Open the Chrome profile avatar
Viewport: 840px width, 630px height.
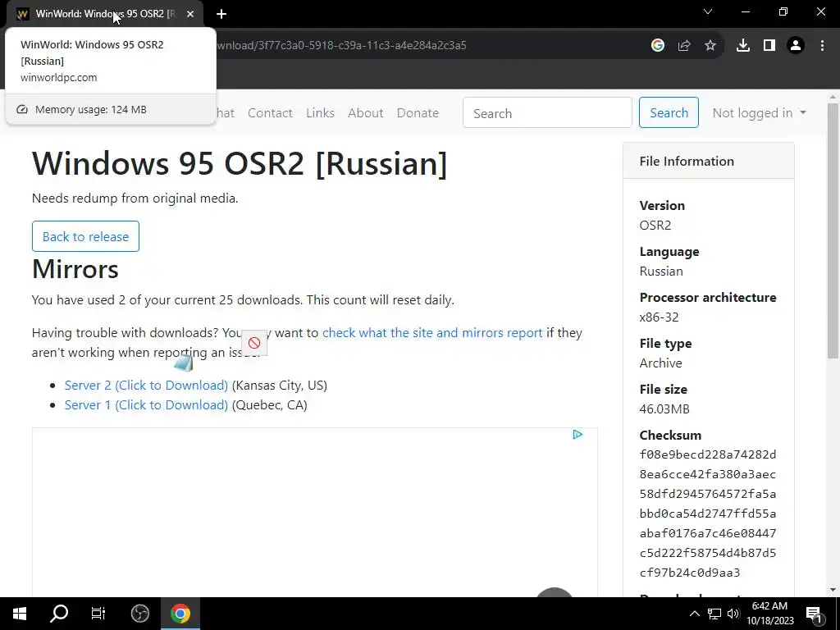tap(796, 46)
